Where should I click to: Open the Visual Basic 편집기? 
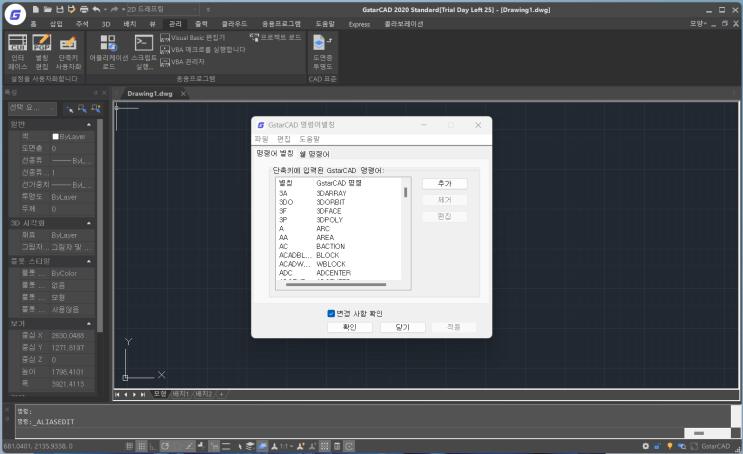(x=192, y=37)
